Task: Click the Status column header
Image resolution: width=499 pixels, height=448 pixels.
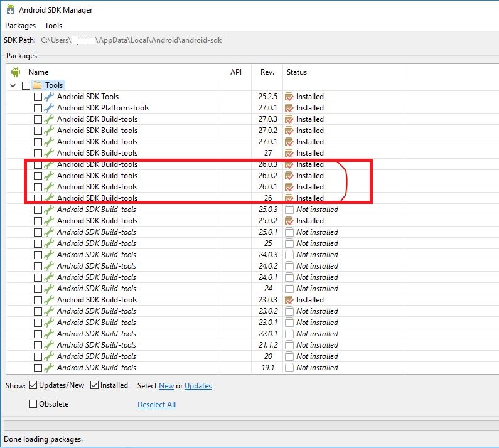Action: click(x=297, y=72)
